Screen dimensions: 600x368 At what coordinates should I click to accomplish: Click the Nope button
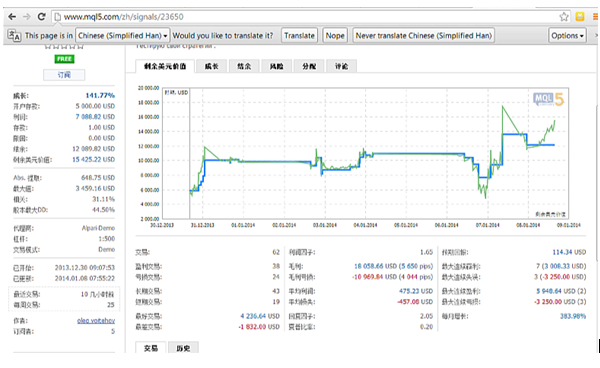click(x=335, y=36)
